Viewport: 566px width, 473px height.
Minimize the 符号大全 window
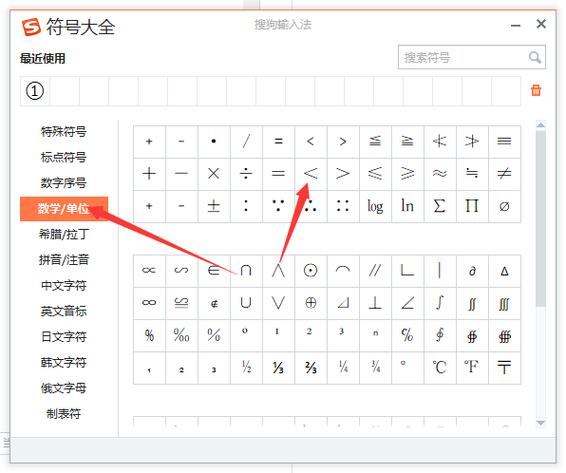click(515, 25)
